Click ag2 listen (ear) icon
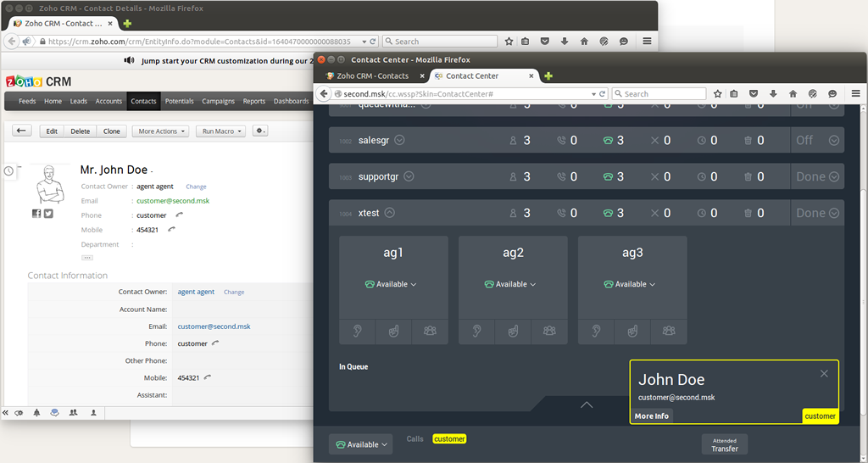Viewport: 868px width, 463px height. [x=476, y=332]
